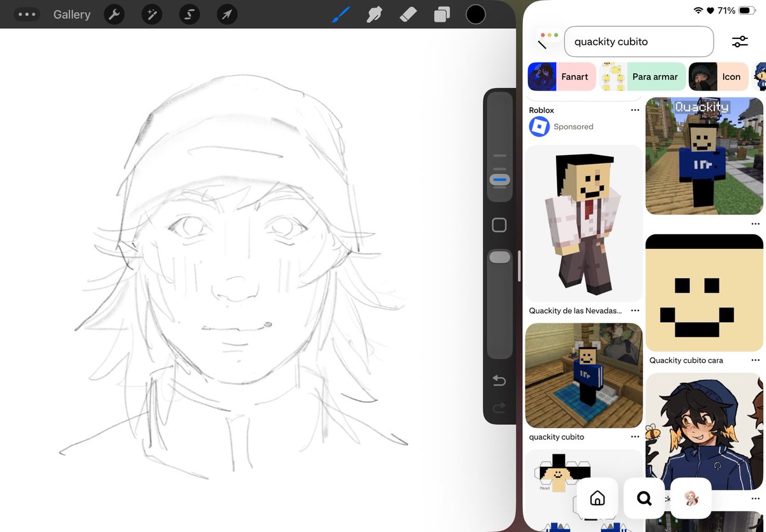
Task: Click the 'Sponsored' label under Roblox
Action: point(573,126)
